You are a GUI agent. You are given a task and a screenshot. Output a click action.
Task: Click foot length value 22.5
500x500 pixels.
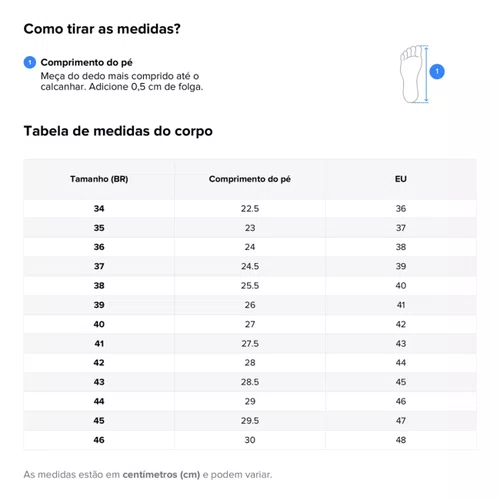coord(250,209)
